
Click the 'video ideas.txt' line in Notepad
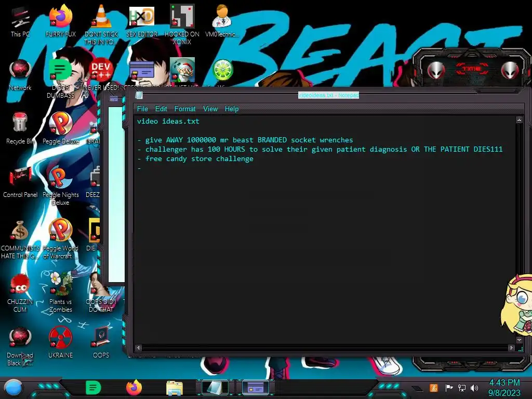pos(168,122)
